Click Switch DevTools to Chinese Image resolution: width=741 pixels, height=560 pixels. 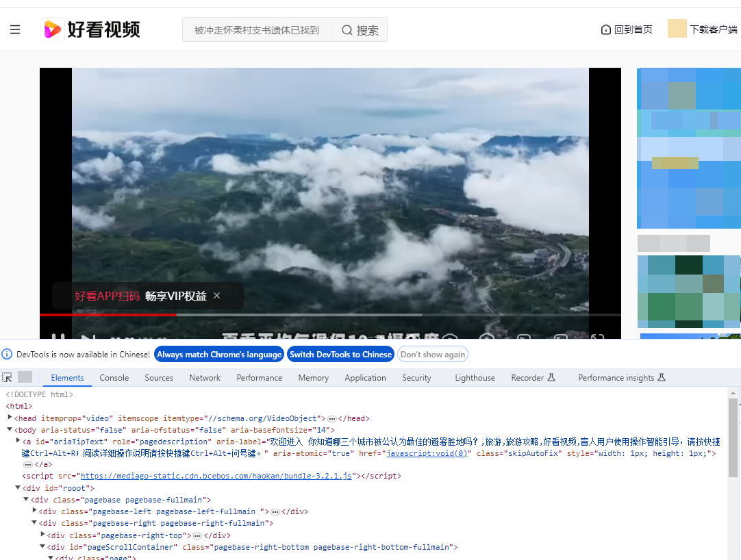[341, 355]
